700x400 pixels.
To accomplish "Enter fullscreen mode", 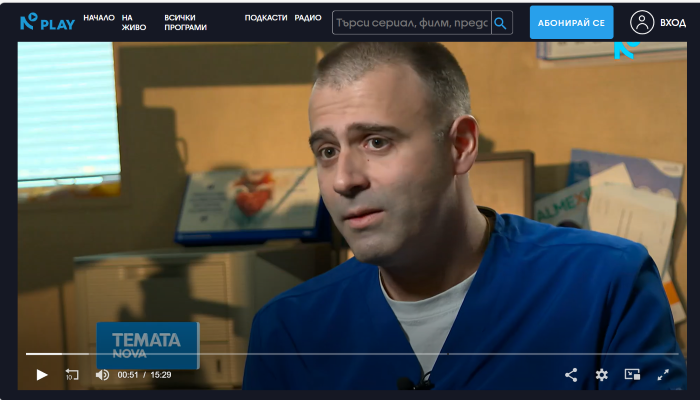I will pos(663,375).
